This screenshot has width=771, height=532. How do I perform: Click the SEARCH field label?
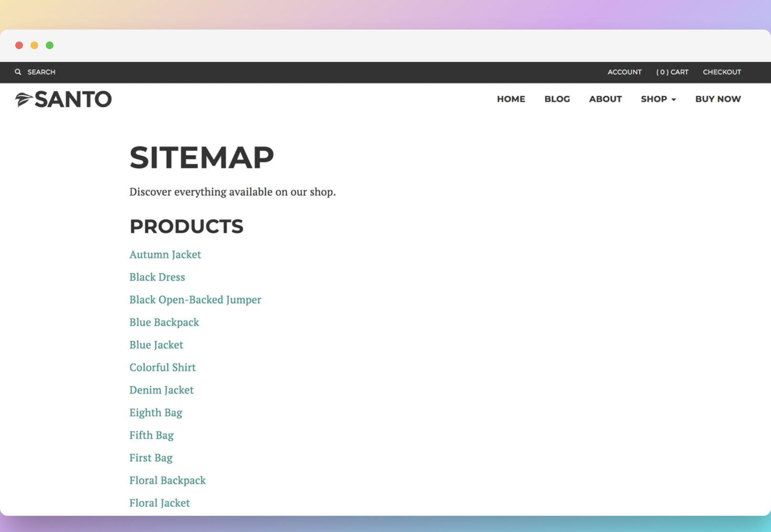tap(42, 72)
